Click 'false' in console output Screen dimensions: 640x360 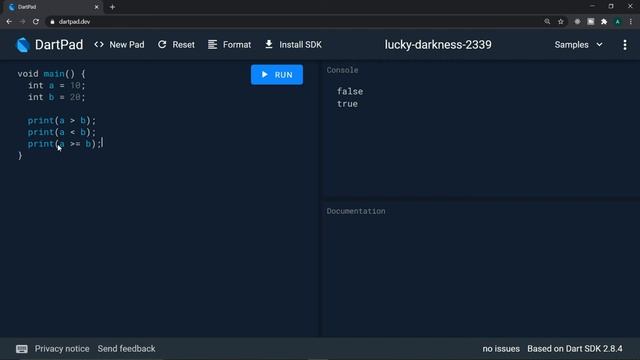coord(350,91)
